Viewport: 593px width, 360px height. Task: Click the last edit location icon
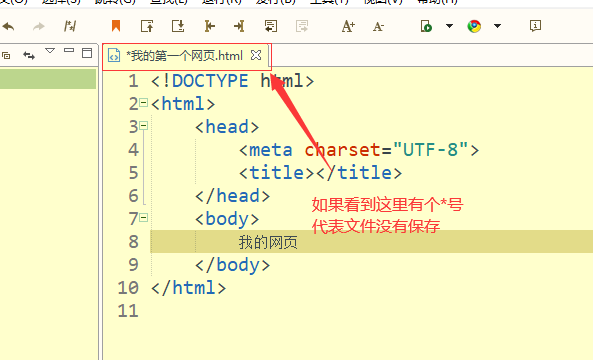click(70, 26)
